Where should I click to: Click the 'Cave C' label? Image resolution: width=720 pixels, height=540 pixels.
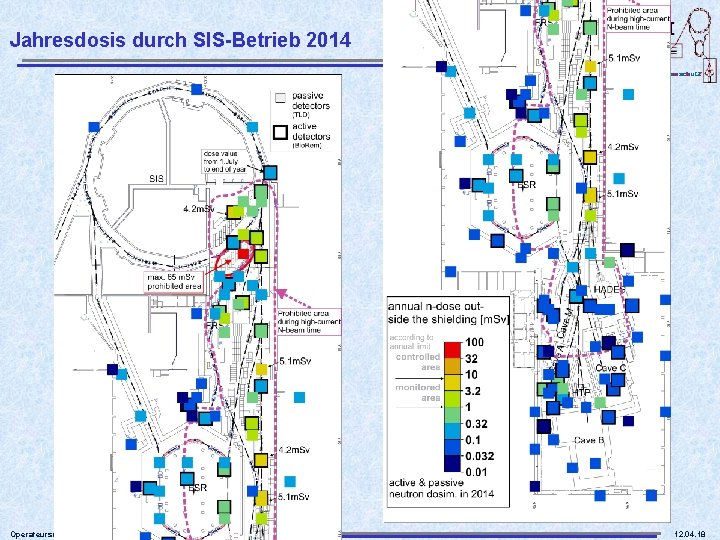tap(610, 368)
